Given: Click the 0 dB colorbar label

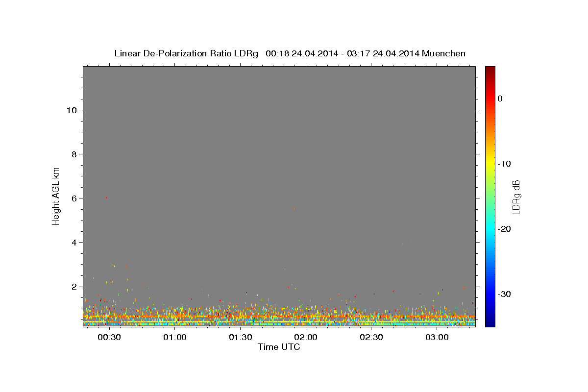Looking at the screenshot, I should [500, 98].
